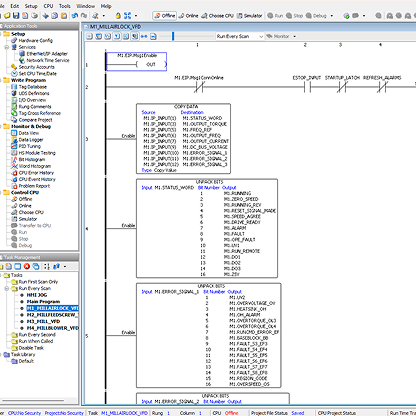Click CPU:No Security link in status bar

[x=24, y=413]
